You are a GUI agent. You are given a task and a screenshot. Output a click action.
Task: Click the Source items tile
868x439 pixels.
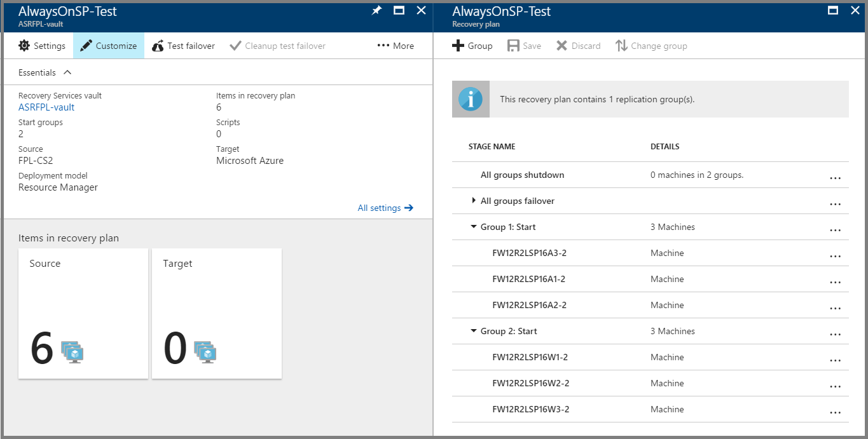click(x=83, y=313)
